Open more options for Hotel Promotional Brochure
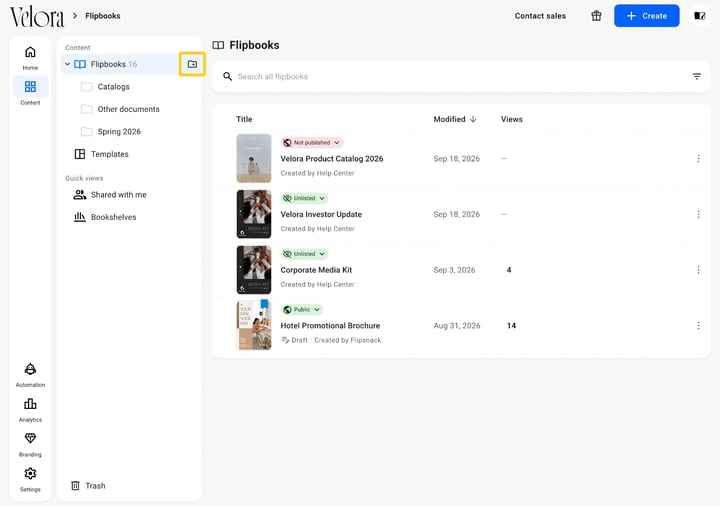 [698, 326]
